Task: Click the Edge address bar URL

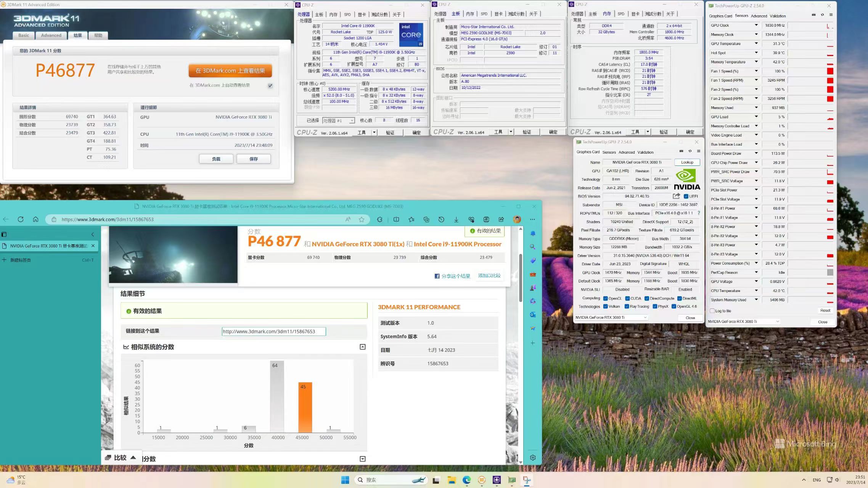Action: [108, 219]
